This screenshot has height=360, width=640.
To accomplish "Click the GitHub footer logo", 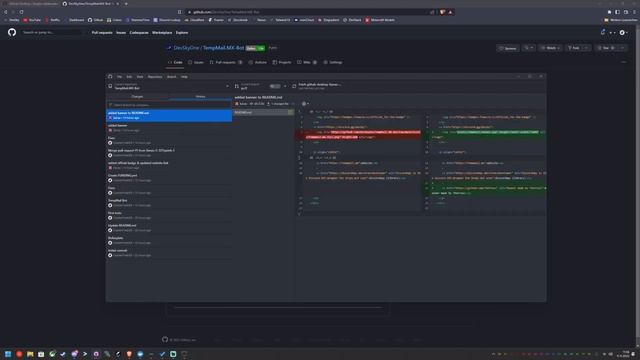I will pyautogui.click(x=165, y=339).
